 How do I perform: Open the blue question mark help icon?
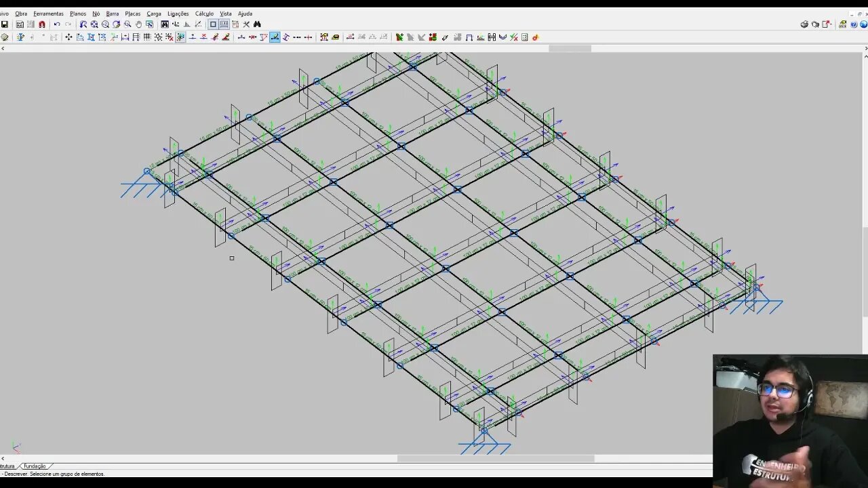(854, 24)
